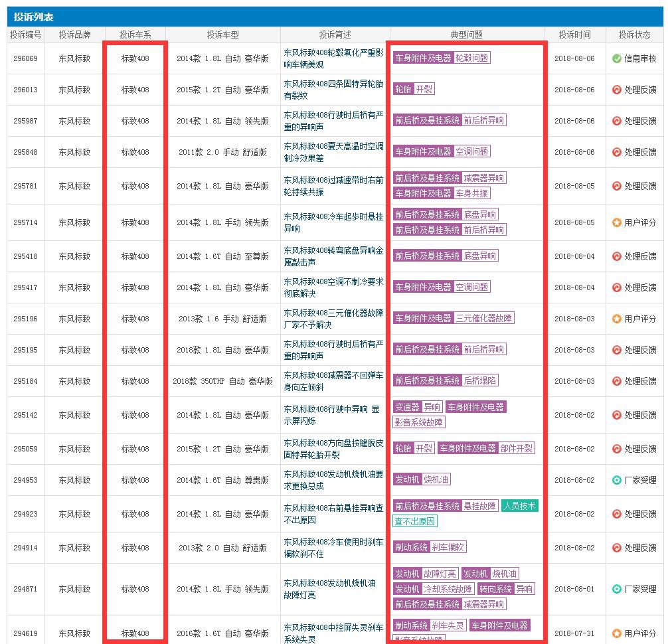Click 标致408 series cell in row 295417

tap(135, 287)
